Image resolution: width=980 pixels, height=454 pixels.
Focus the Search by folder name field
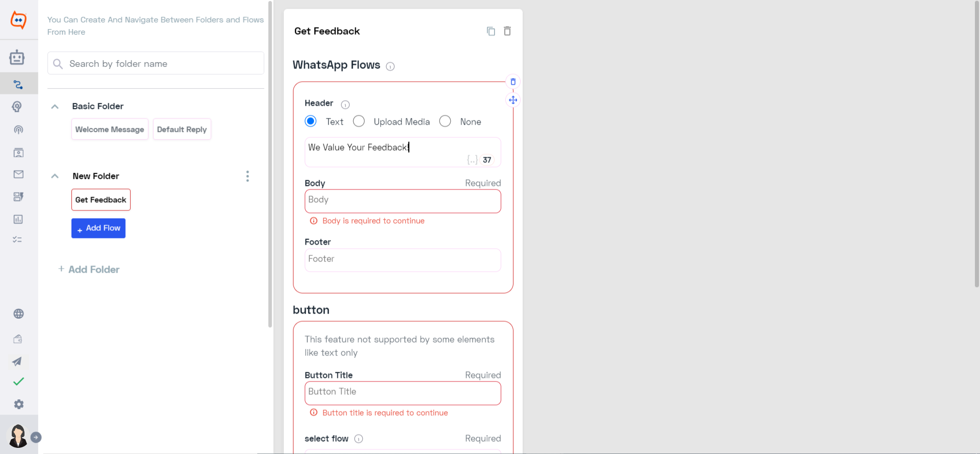156,63
